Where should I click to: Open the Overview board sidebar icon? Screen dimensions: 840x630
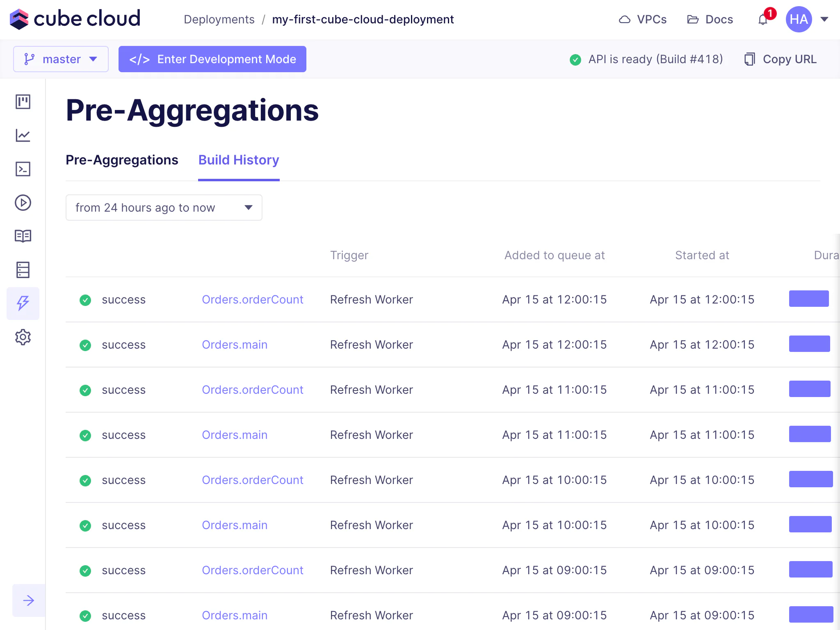point(23,101)
